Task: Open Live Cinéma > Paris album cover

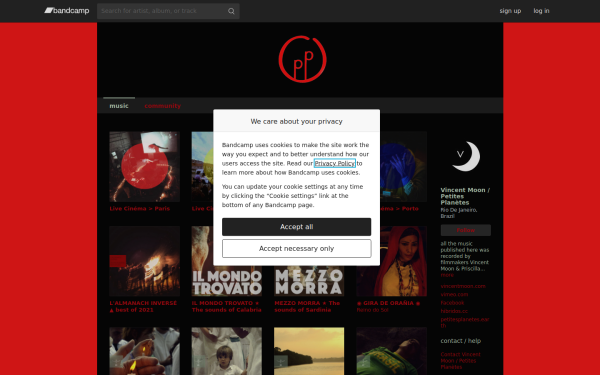Action: click(x=144, y=166)
